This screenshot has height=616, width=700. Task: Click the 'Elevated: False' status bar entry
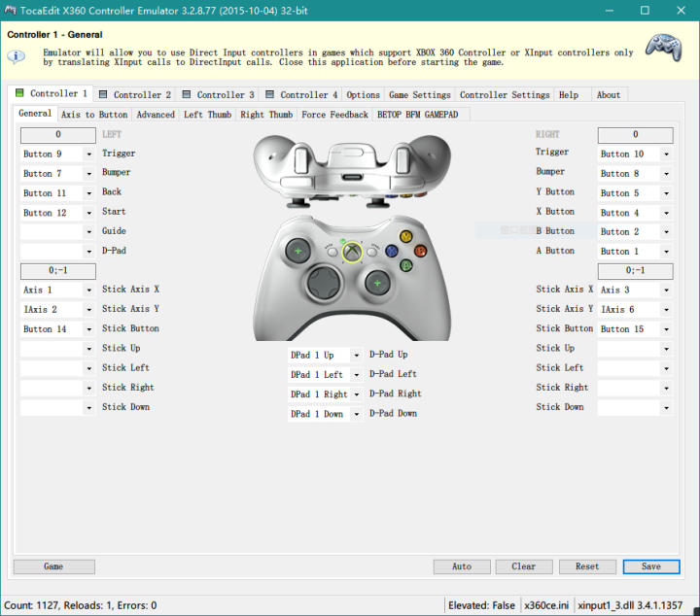coord(481,605)
